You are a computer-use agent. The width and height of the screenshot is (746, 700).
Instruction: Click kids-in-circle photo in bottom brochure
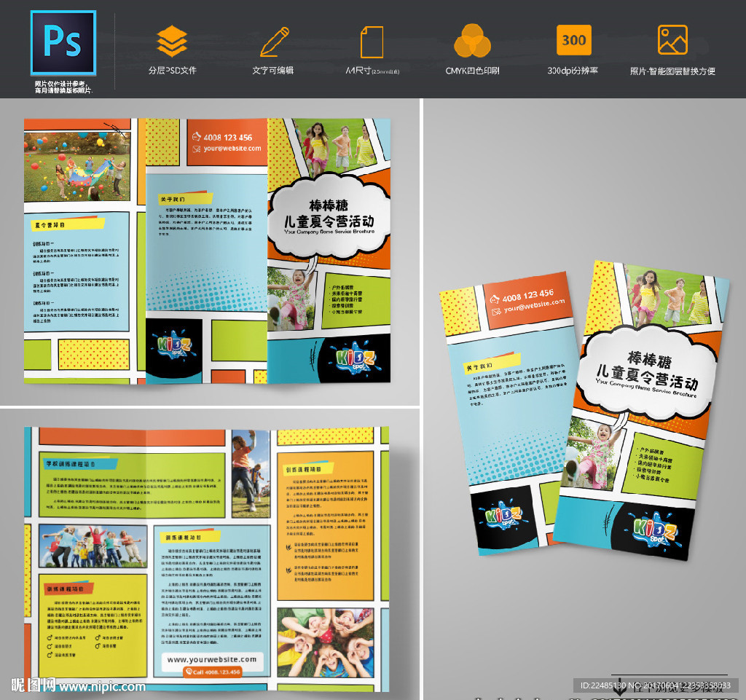[x=325, y=642]
